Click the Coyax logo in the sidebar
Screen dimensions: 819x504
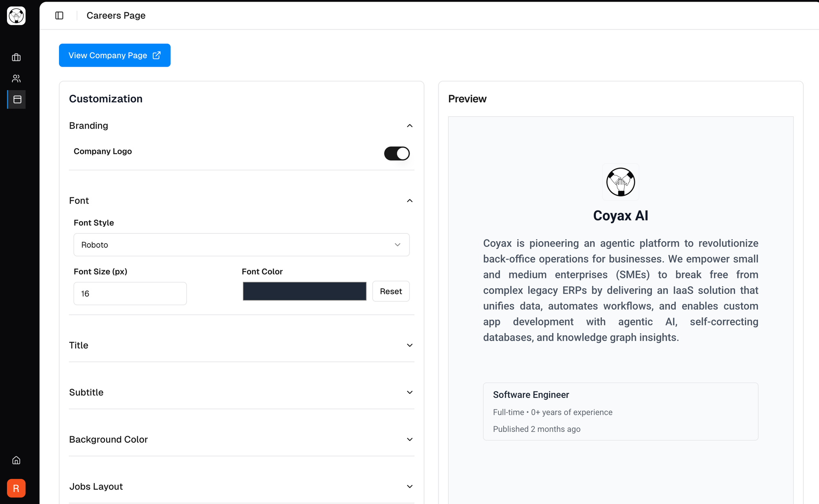pos(16,16)
